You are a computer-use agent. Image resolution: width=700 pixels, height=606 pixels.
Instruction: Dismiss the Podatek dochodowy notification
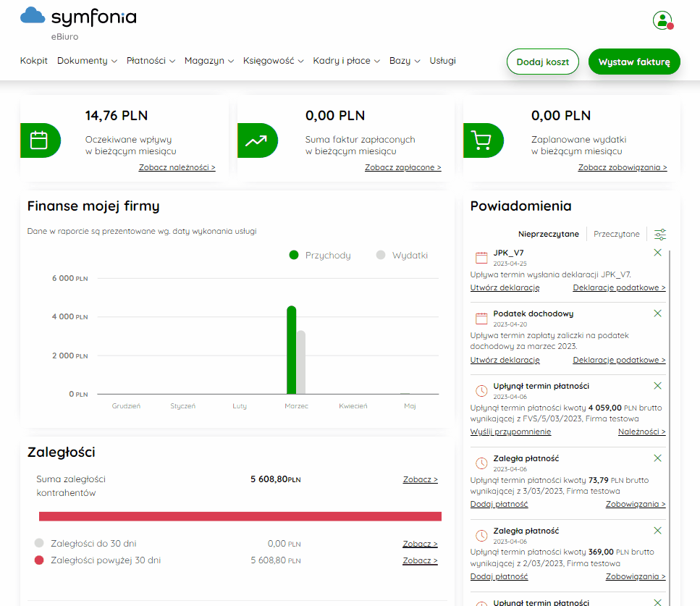point(657,313)
